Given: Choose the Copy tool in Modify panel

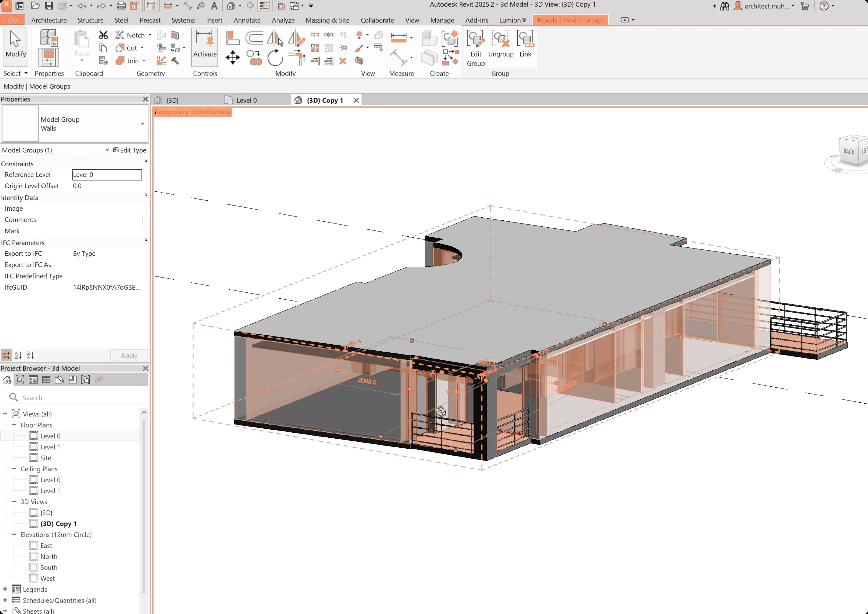Looking at the screenshot, I should tap(254, 58).
